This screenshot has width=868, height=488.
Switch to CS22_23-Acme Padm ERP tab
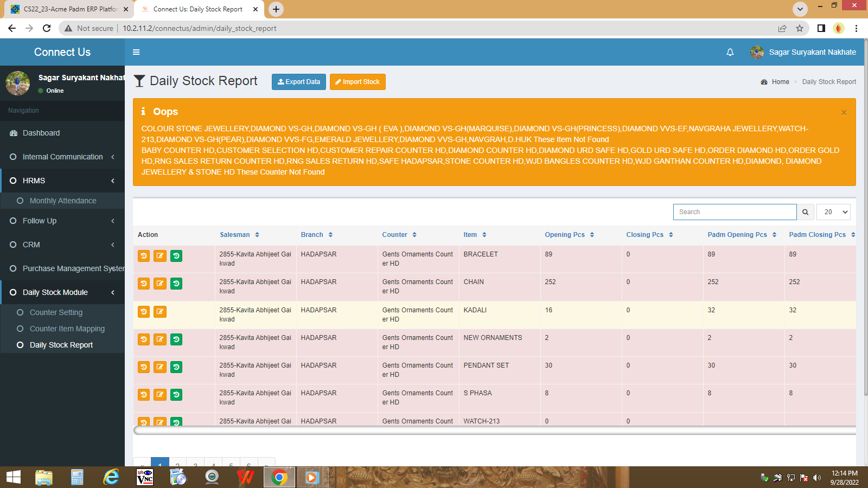tap(70, 9)
